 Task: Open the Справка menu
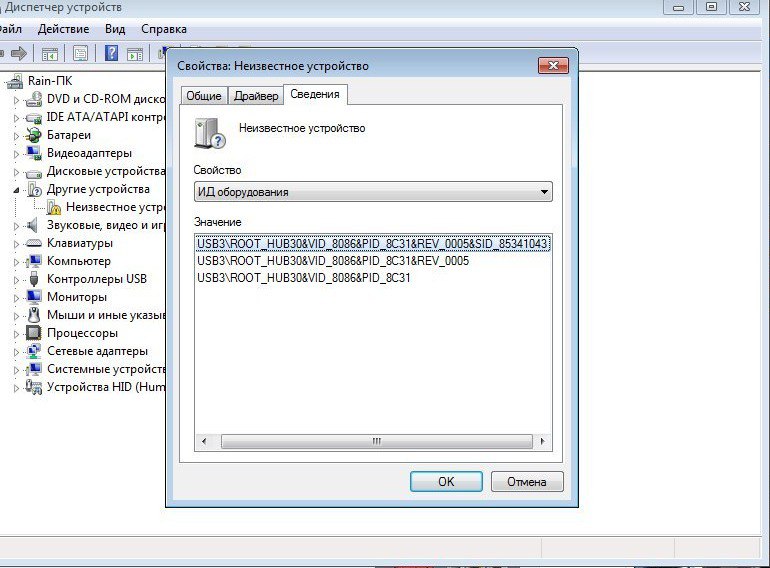164,29
